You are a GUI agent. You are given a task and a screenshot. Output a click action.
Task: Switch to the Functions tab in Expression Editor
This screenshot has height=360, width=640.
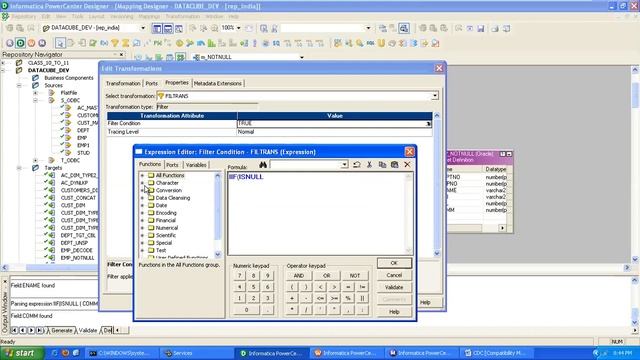(150, 164)
